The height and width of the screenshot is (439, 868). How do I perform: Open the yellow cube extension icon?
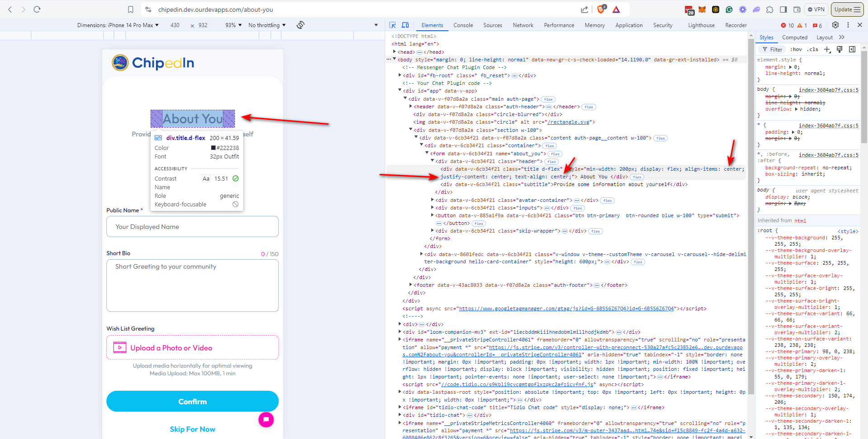click(716, 9)
